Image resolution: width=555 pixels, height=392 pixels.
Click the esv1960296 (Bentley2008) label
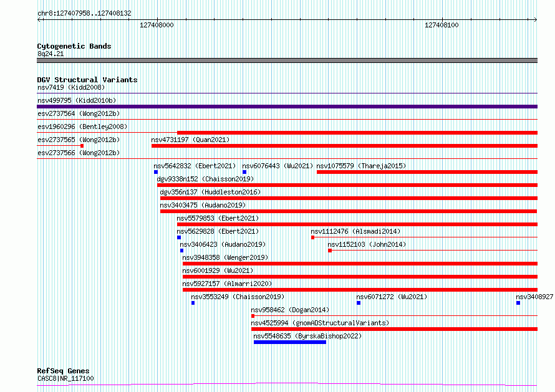point(82,127)
